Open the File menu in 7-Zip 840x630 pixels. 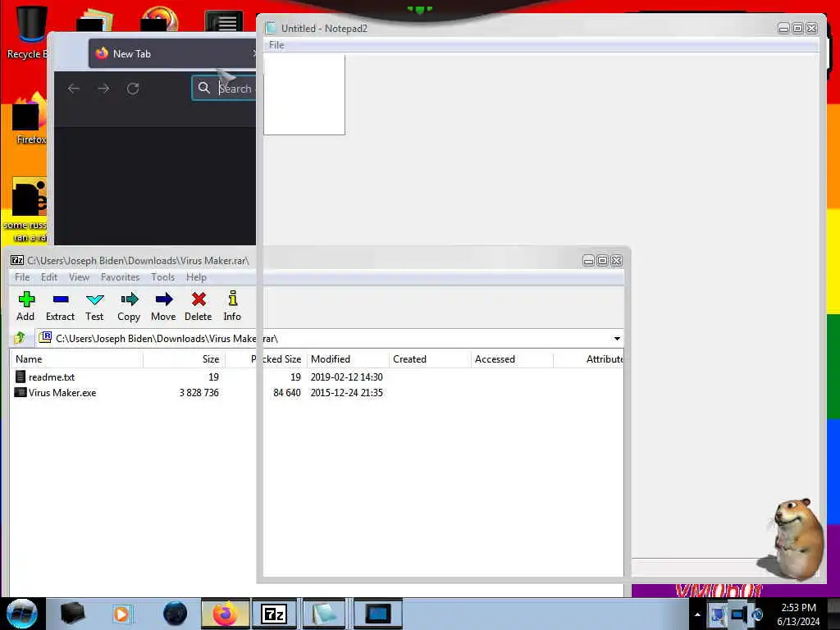coord(22,277)
